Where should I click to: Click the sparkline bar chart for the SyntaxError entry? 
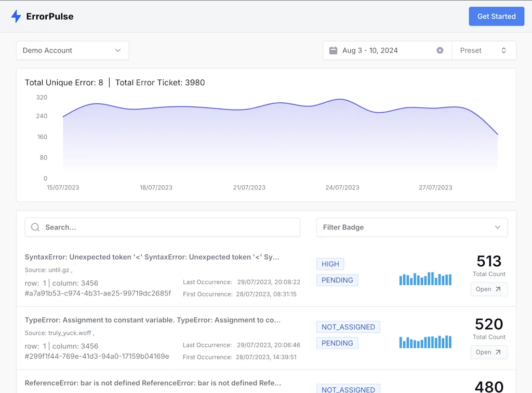425,279
